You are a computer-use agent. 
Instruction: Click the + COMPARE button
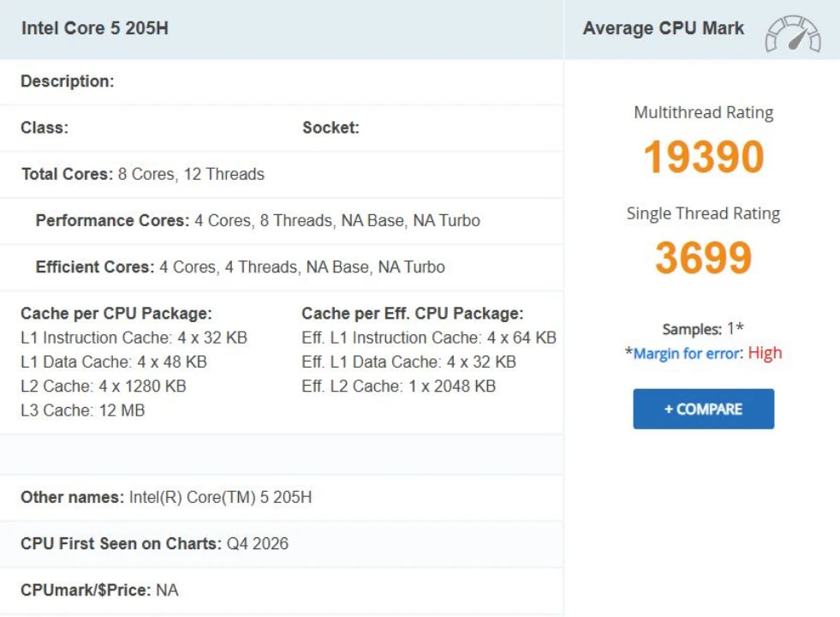[x=703, y=409]
